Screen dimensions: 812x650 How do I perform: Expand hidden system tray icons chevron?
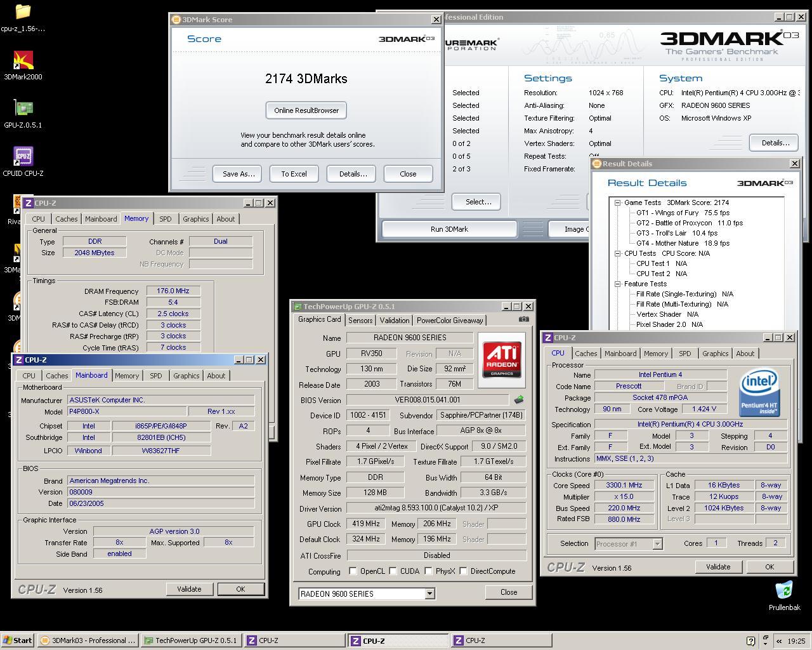point(779,641)
